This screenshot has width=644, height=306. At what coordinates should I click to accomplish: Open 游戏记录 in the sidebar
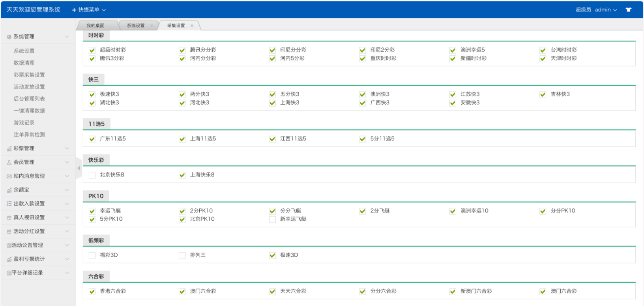point(24,123)
